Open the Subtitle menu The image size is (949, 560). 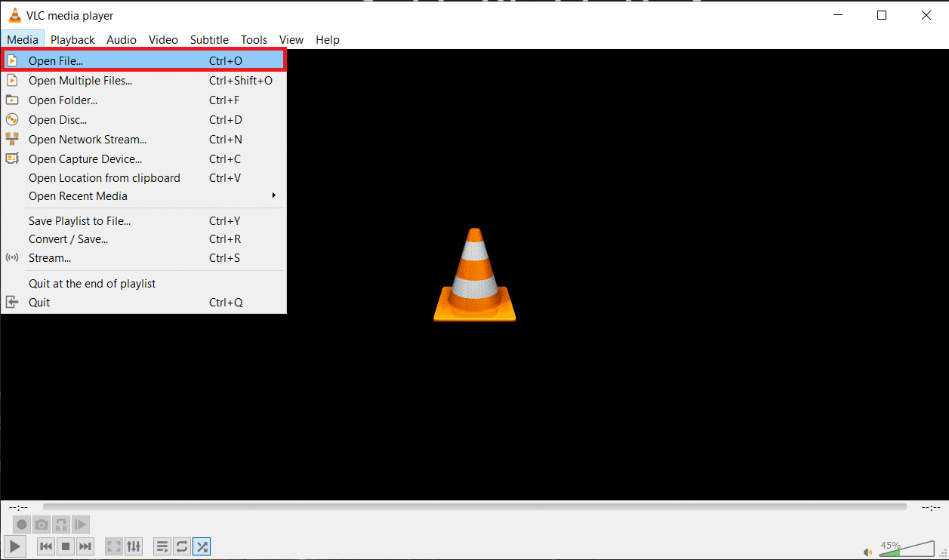(209, 40)
